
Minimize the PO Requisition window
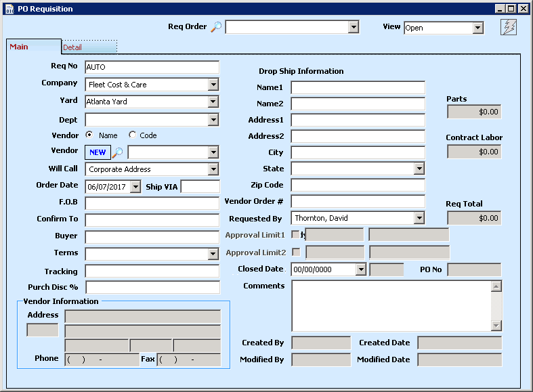500,9
